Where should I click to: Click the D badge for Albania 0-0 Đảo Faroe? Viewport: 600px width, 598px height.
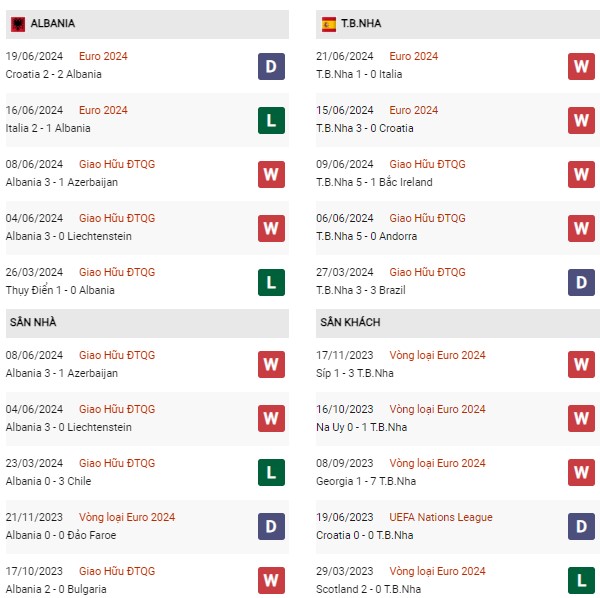point(271,526)
